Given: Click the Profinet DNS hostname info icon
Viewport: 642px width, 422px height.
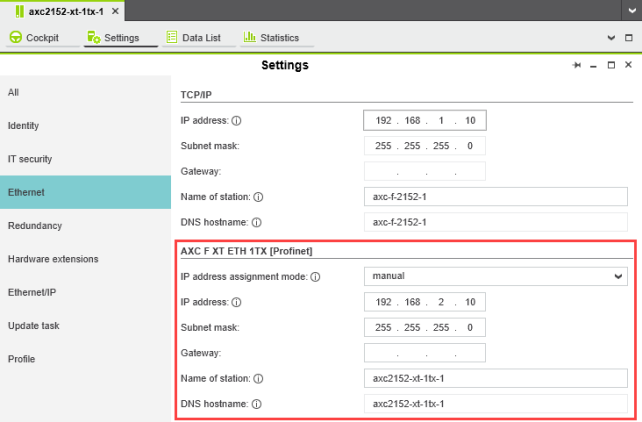Looking at the screenshot, I should tap(256, 404).
